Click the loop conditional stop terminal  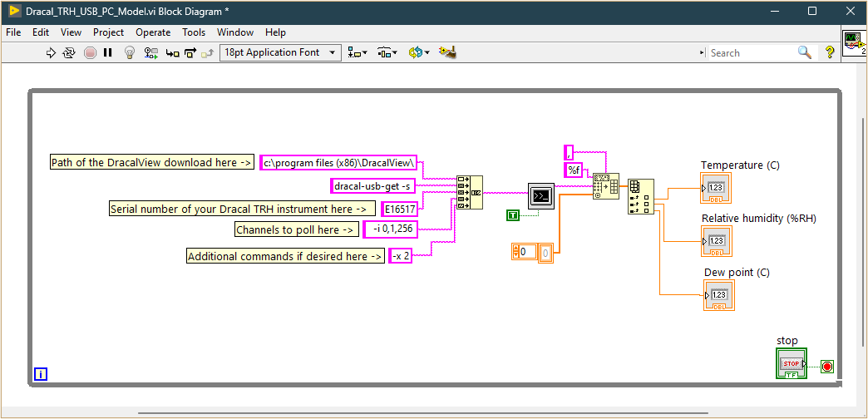827,367
